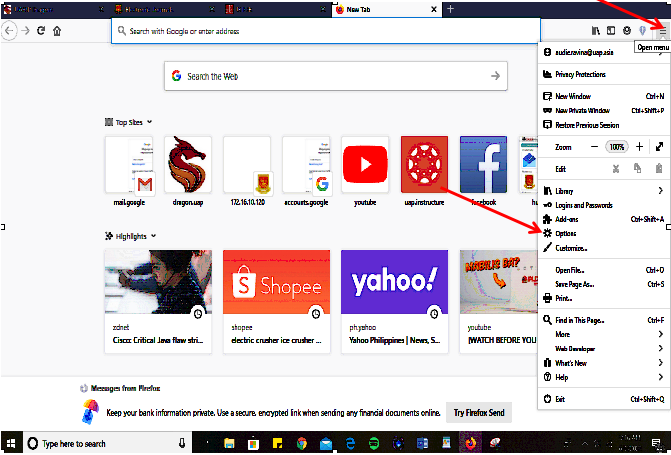The height and width of the screenshot is (455, 671).
Task: Open Spotify from the taskbar
Action: pyautogui.click(x=374, y=443)
